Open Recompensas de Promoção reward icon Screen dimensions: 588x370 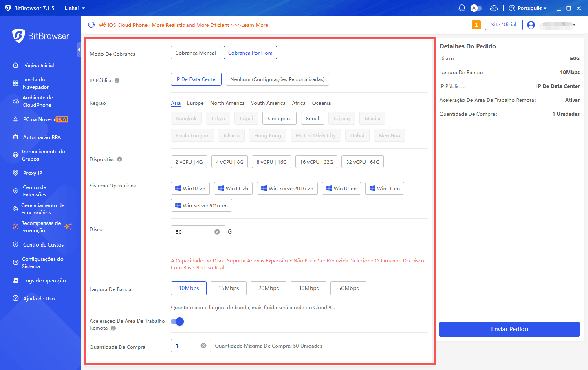15,227
